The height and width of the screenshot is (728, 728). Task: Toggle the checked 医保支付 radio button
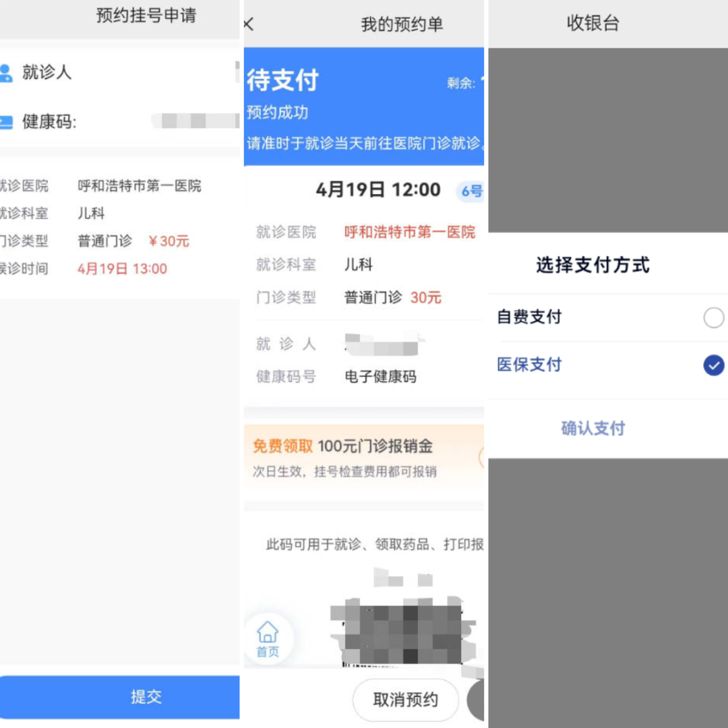713,365
